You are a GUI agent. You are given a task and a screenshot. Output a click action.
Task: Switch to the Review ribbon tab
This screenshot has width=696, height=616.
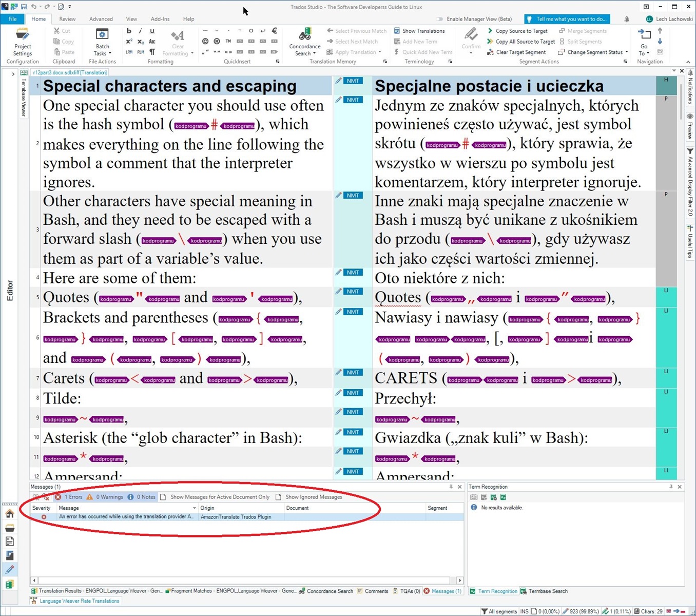point(67,18)
